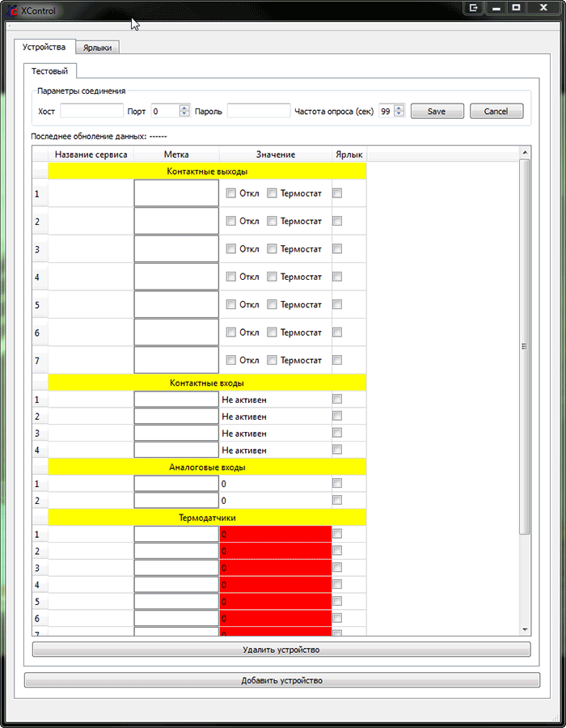Click the Метка column header
Image resolution: width=566 pixels, height=728 pixels.
(x=176, y=154)
